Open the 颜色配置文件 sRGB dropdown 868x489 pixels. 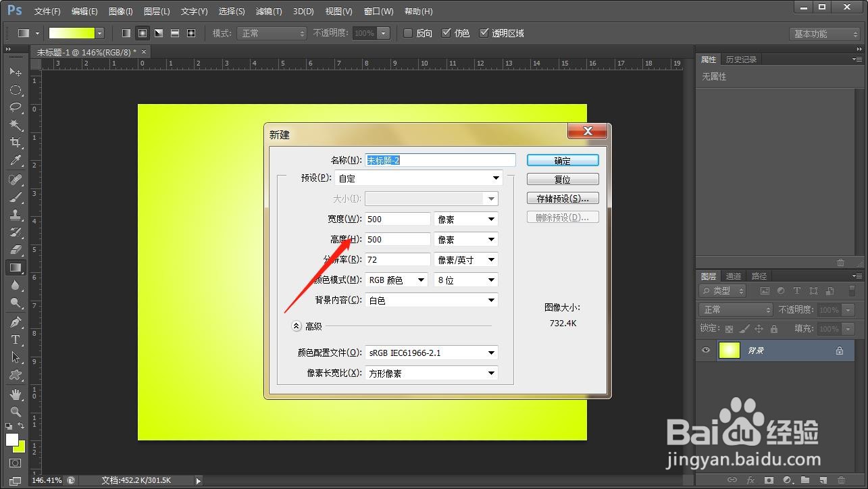click(x=432, y=353)
